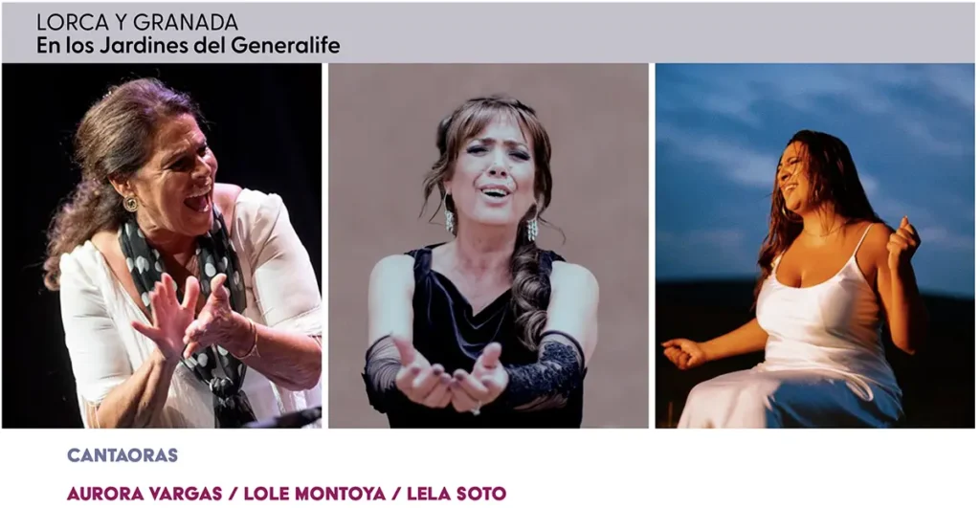This screenshot has width=980, height=508.
Task: Click the empty area of the gray header banner
Action: (657, 33)
